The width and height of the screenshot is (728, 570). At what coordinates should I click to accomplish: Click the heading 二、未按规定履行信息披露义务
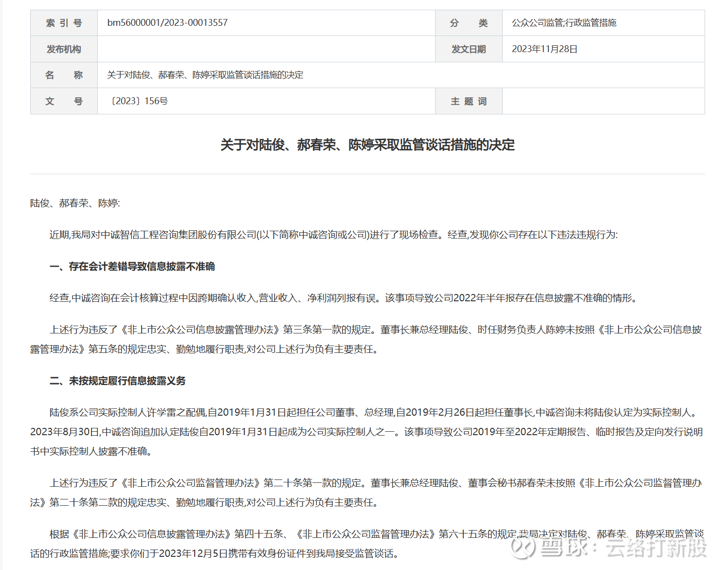coord(117,381)
